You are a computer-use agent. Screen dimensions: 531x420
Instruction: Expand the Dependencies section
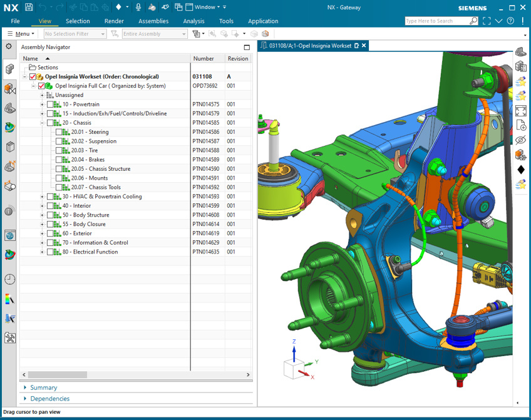pyautogui.click(x=49, y=398)
